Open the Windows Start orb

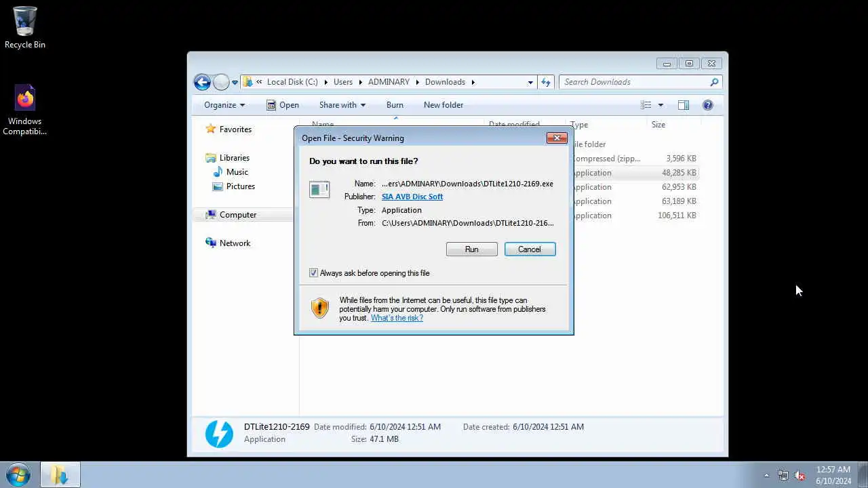click(x=18, y=475)
